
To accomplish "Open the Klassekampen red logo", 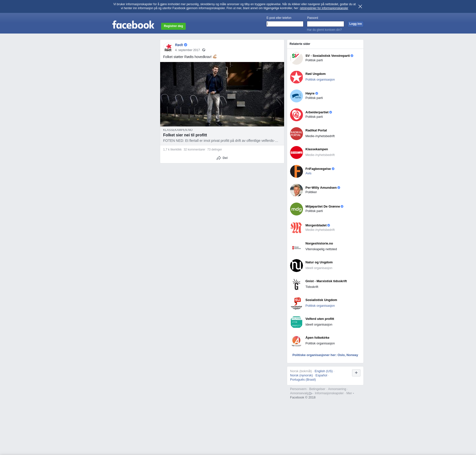I will 297,152.
